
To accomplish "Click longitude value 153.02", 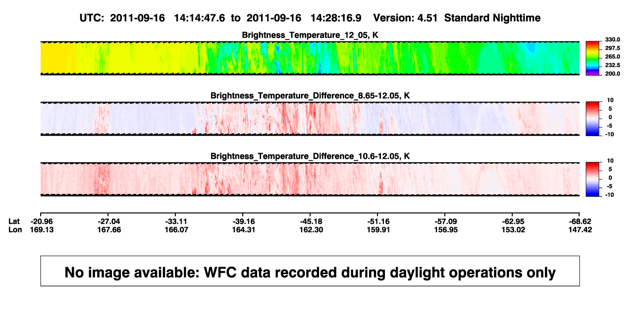I will (513, 230).
